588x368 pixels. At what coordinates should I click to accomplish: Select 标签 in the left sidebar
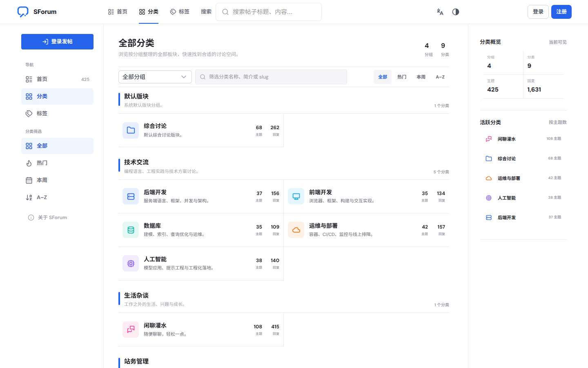[x=57, y=114]
